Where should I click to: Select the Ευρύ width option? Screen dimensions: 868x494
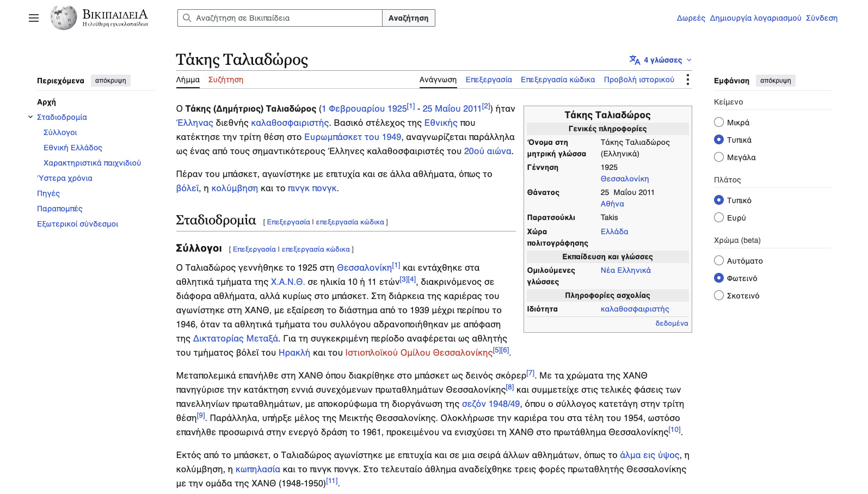click(x=719, y=217)
